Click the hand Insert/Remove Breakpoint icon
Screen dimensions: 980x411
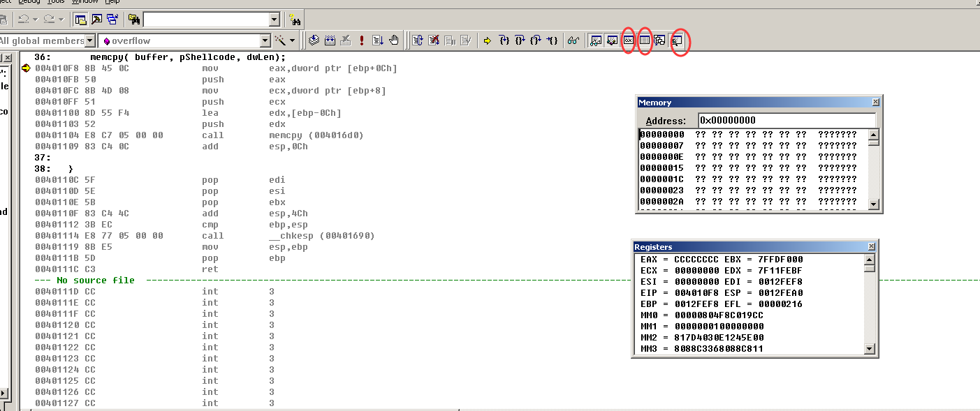pyautogui.click(x=394, y=40)
